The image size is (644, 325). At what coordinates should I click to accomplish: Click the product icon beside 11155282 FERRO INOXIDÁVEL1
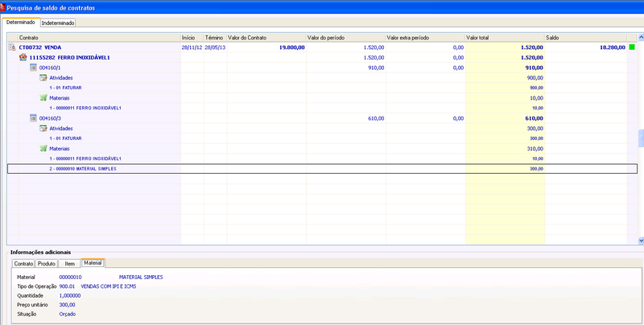23,57
